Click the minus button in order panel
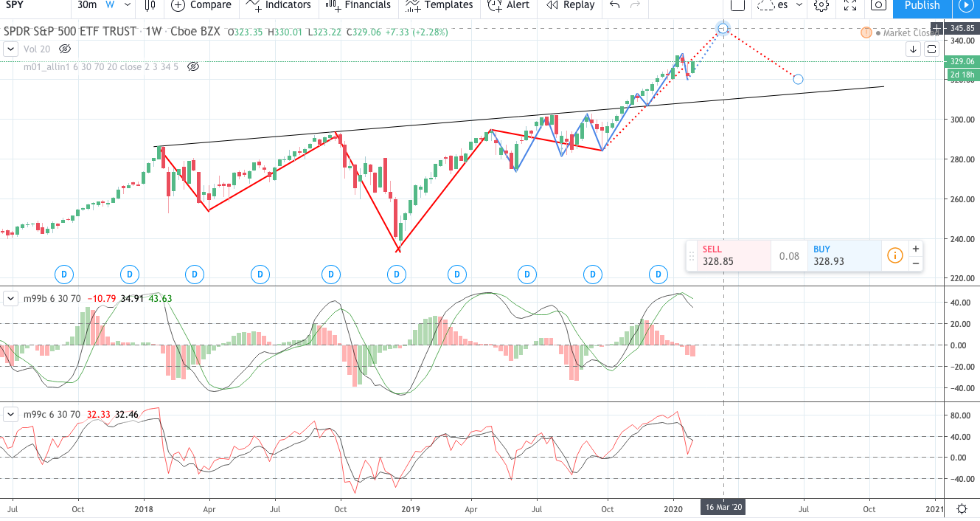This screenshot has width=980, height=521. click(915, 263)
